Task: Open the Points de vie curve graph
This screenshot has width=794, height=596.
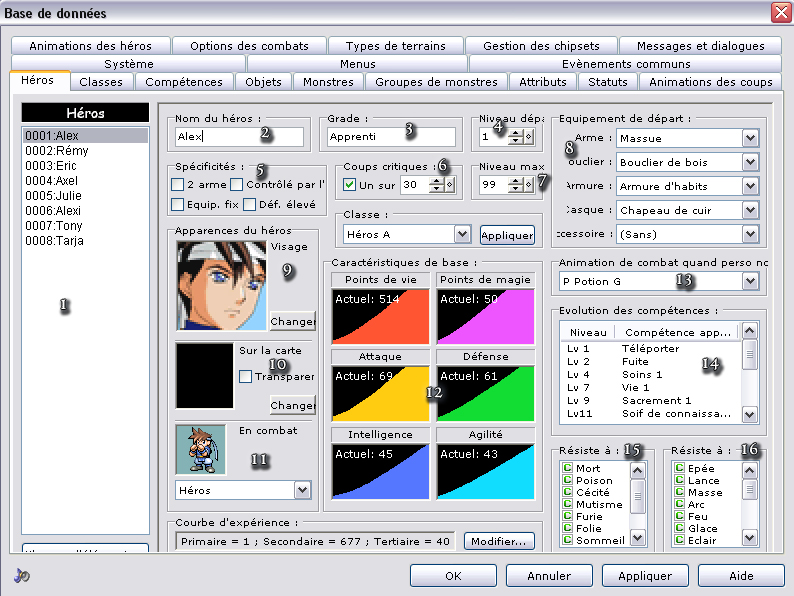Action: 380,316
